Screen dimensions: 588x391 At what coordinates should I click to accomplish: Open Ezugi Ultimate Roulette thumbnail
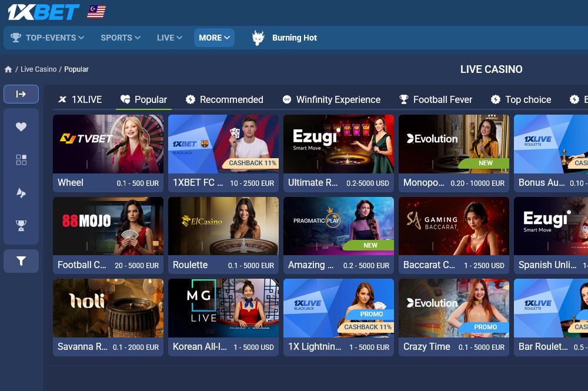click(x=339, y=144)
